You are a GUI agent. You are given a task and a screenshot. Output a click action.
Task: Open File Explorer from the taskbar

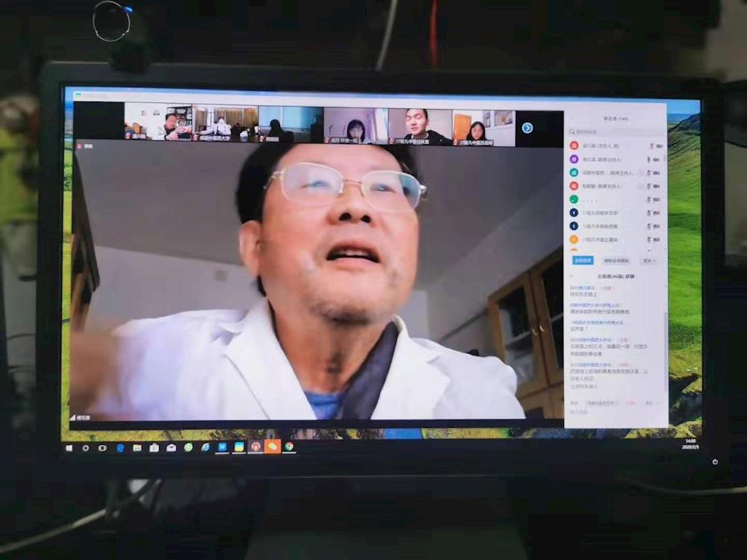tap(137, 447)
